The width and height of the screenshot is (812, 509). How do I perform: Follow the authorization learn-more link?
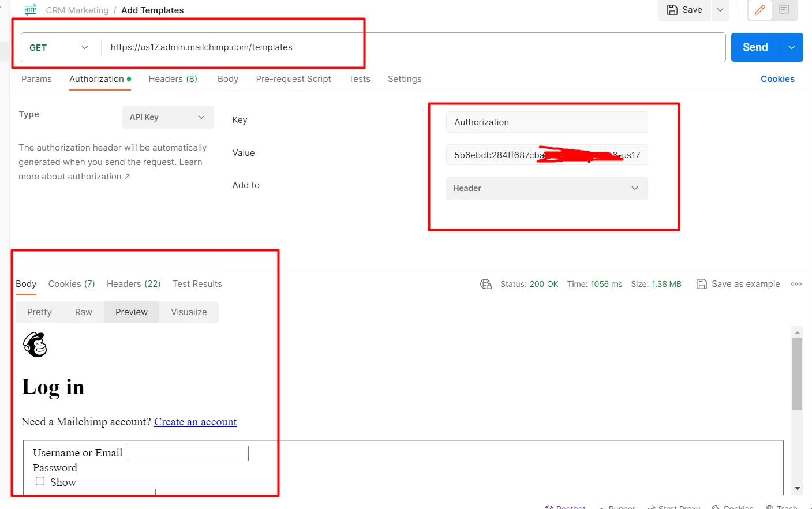point(95,177)
